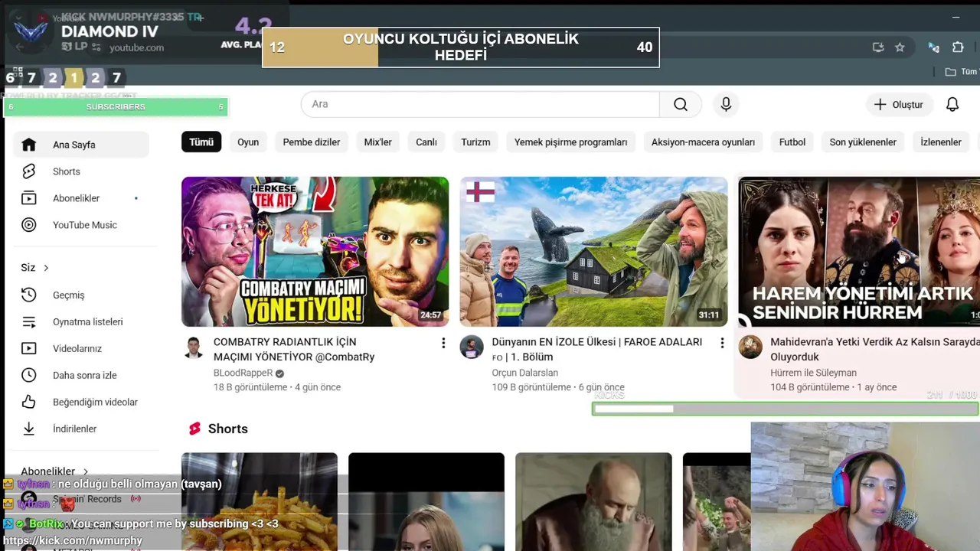Open Ana Sayfa home in sidebar
The height and width of the screenshot is (551, 980).
80,145
